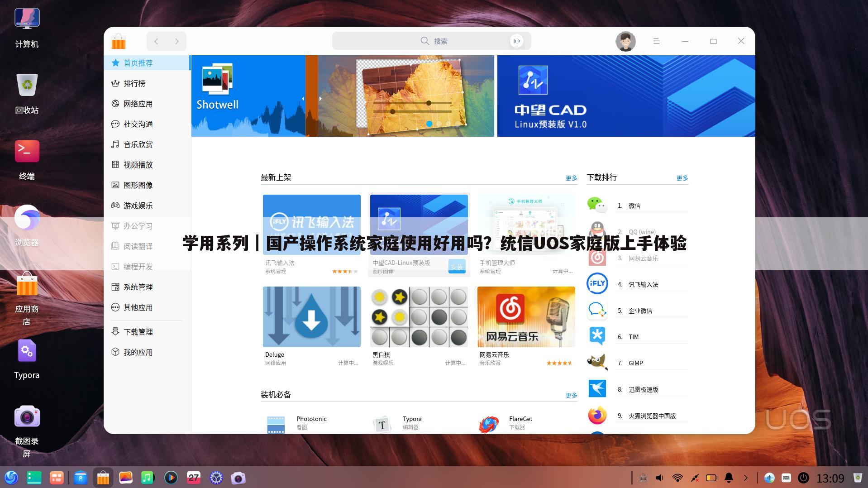
Task: Click the 企业微信 ranking icon
Action: [x=597, y=310]
